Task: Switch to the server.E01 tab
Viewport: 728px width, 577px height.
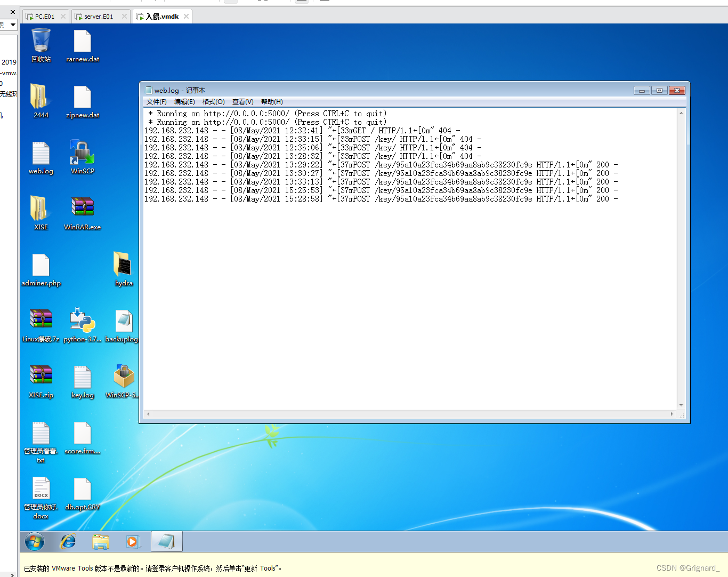Action: pyautogui.click(x=99, y=17)
